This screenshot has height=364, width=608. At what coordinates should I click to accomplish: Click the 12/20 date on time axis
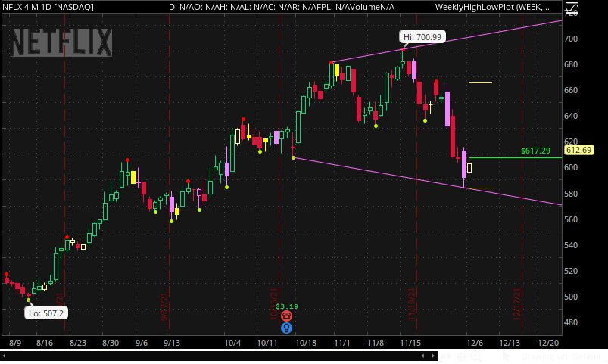tap(548, 343)
